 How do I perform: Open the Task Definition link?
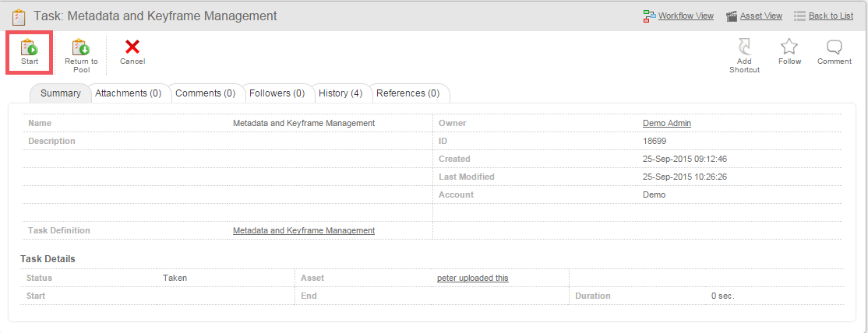point(303,230)
